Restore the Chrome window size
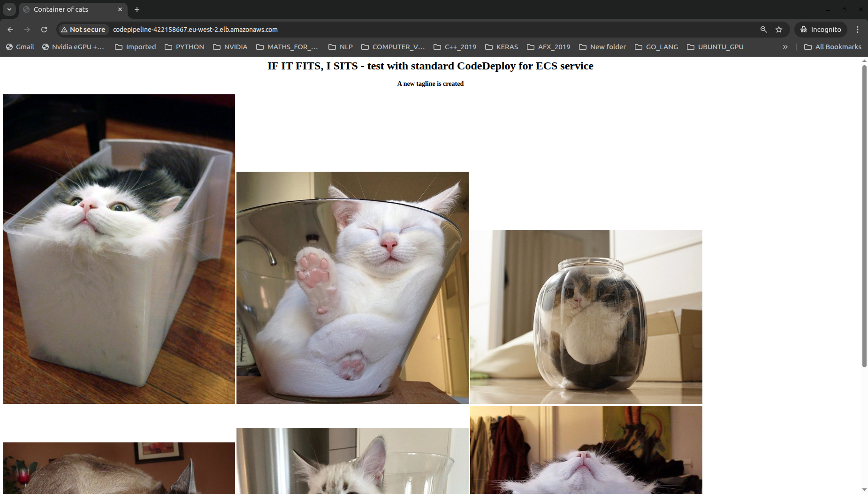 844,9
